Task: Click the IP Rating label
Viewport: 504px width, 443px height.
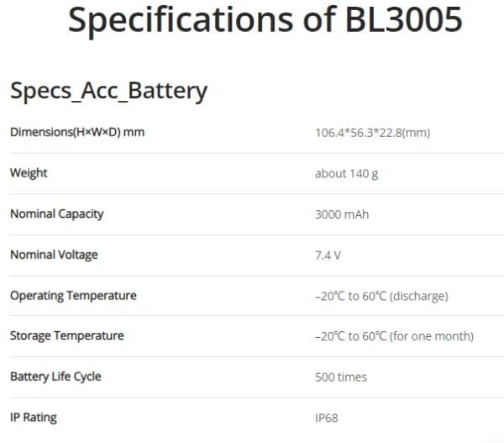Action: (x=34, y=418)
